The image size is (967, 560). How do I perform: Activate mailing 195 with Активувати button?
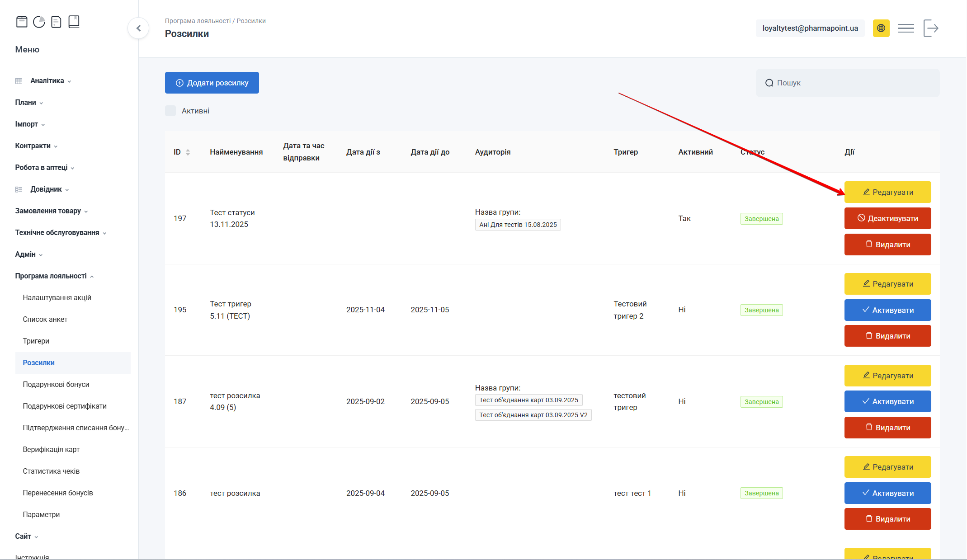(x=887, y=310)
